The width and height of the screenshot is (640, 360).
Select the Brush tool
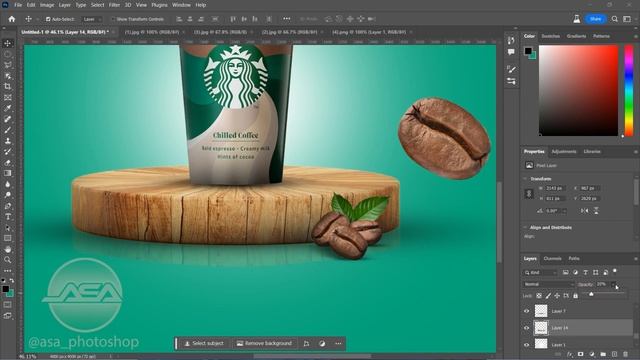pyautogui.click(x=7, y=130)
